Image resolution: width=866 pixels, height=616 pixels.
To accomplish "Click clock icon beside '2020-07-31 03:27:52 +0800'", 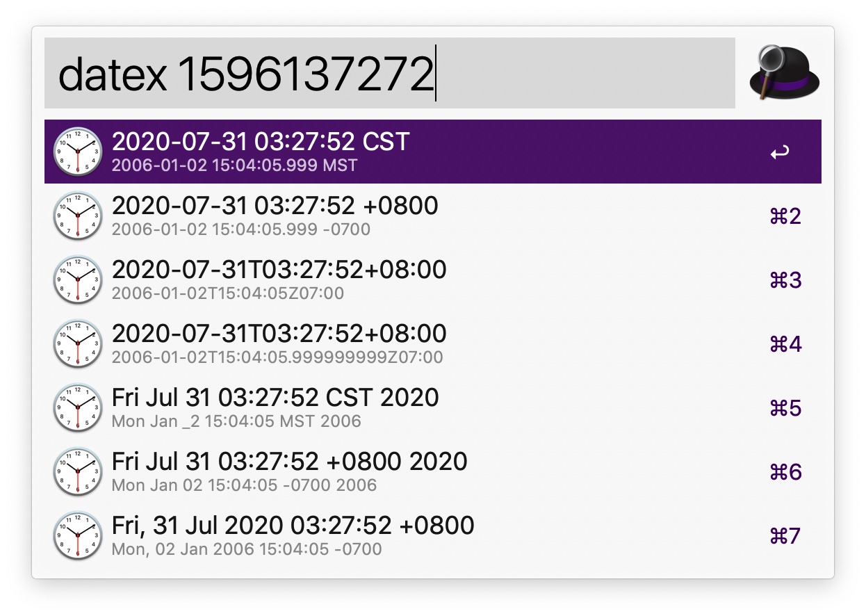I will 78,216.
